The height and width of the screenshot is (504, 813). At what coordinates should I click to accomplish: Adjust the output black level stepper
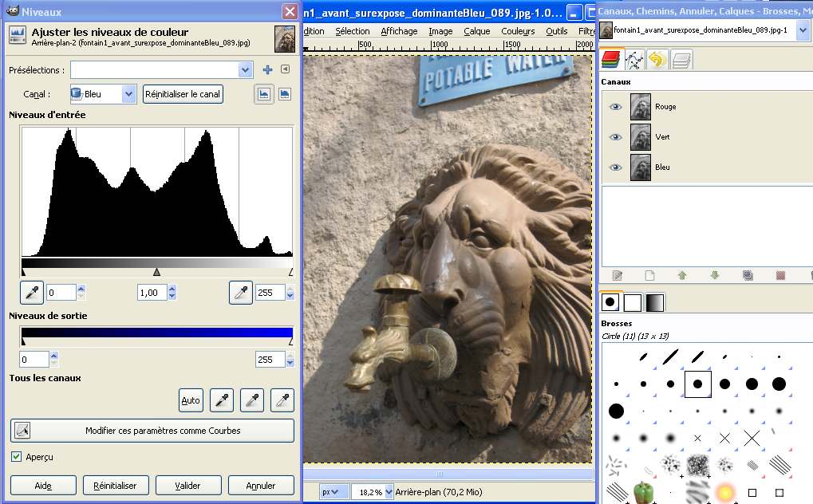54,360
